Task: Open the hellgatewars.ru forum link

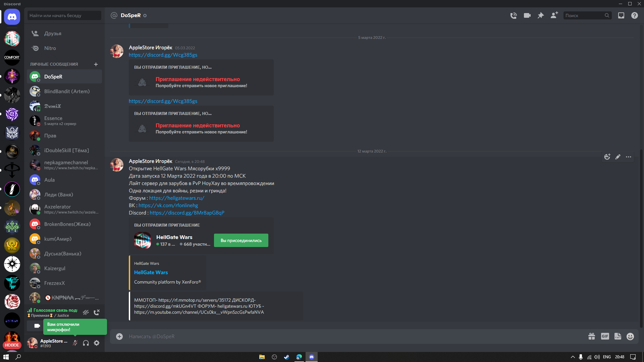Action: click(x=176, y=198)
